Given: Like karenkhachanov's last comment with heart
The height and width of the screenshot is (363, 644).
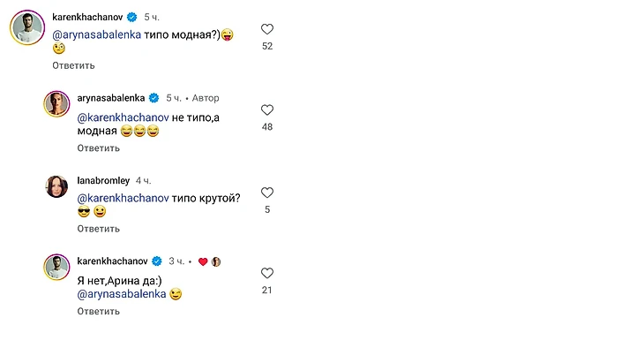Looking at the screenshot, I should [267, 274].
